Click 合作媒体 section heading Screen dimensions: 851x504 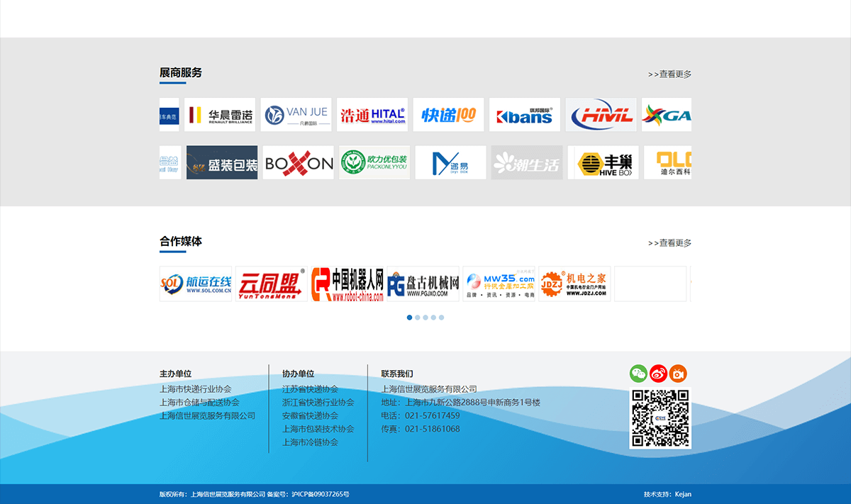(181, 241)
